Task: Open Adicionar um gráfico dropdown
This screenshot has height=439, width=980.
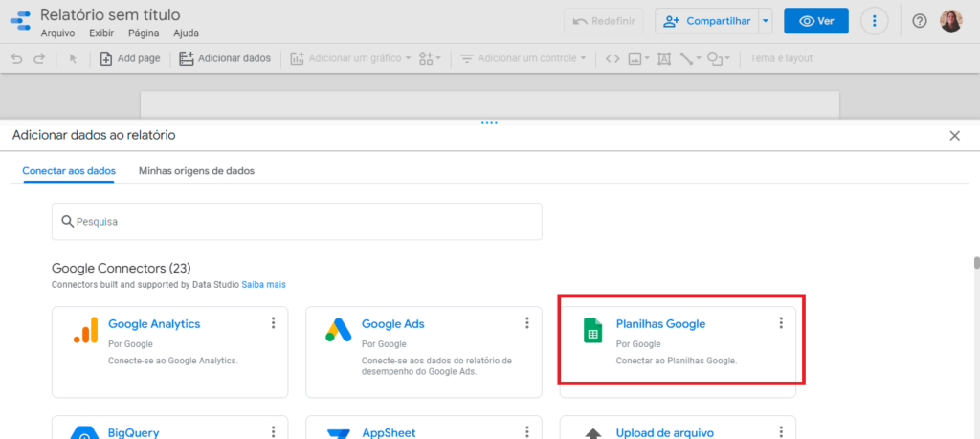Action: [x=350, y=58]
